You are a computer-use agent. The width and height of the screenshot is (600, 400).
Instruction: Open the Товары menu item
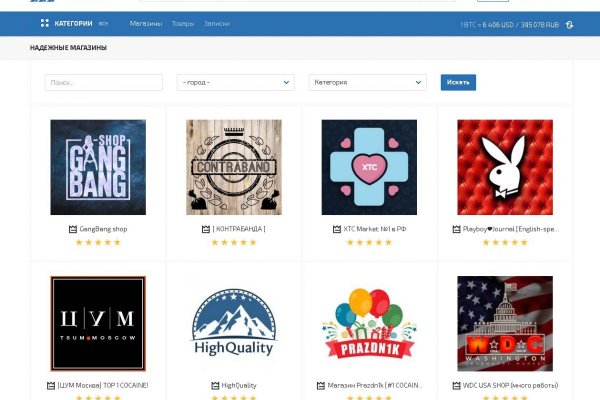point(183,23)
